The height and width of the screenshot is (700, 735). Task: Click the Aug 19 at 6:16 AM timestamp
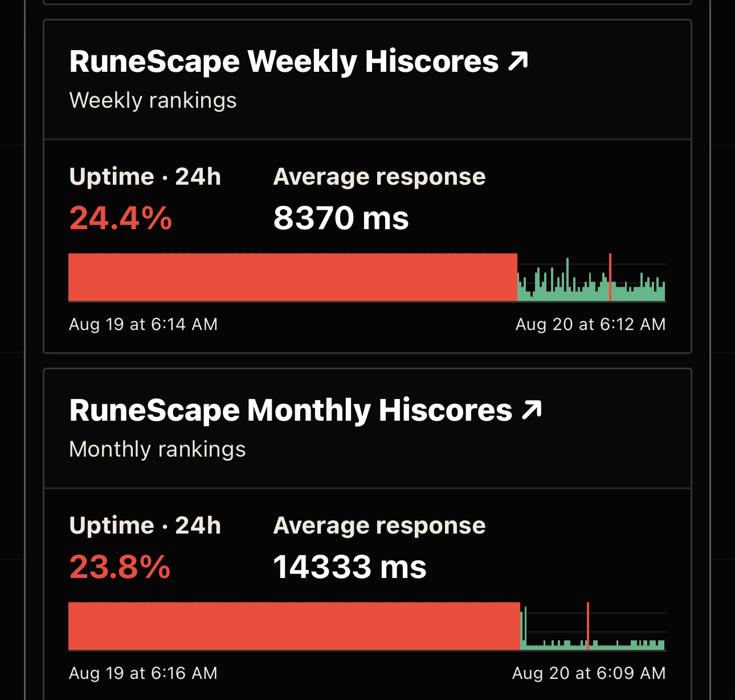(x=143, y=673)
